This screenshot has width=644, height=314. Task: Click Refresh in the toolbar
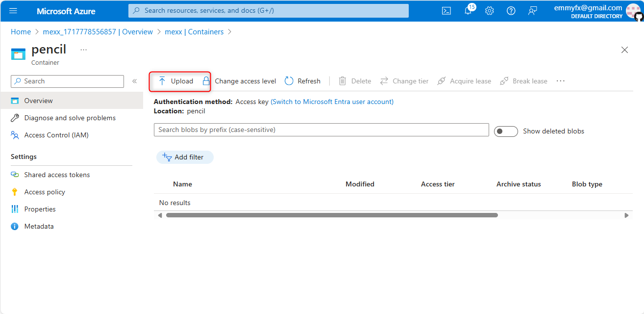pos(302,81)
